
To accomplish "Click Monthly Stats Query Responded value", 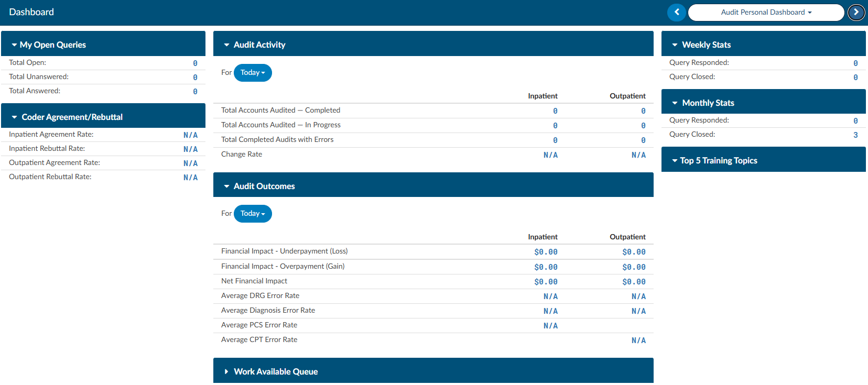I will (x=855, y=120).
